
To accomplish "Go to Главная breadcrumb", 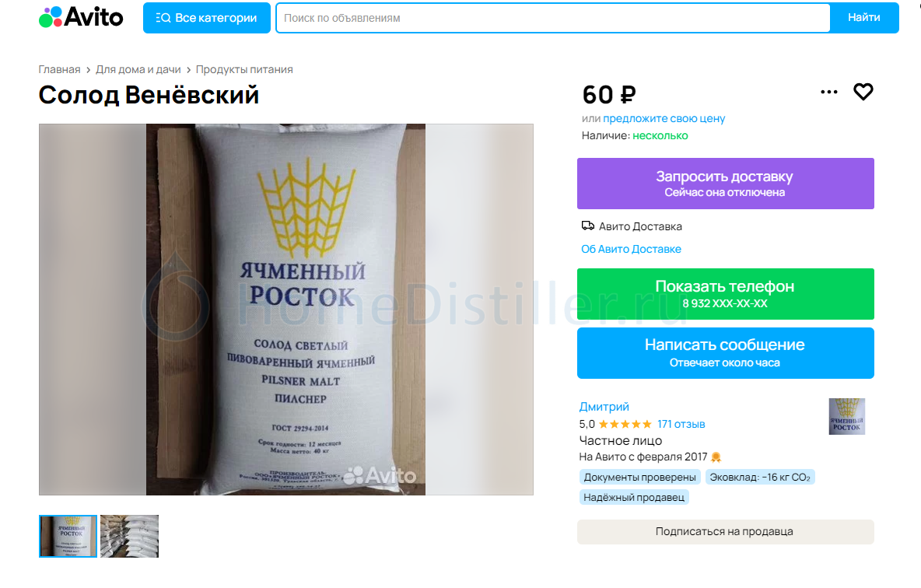I will pos(59,69).
